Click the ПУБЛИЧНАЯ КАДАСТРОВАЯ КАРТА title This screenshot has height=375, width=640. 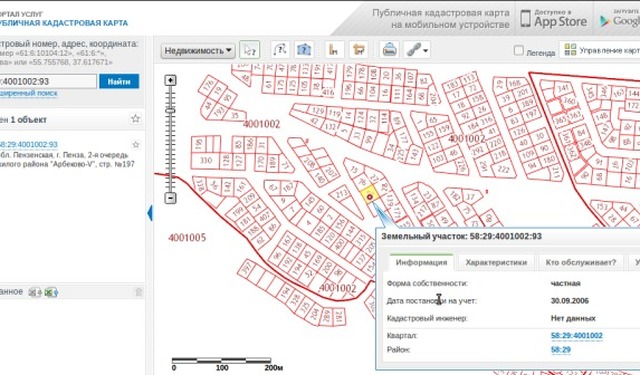[64, 23]
